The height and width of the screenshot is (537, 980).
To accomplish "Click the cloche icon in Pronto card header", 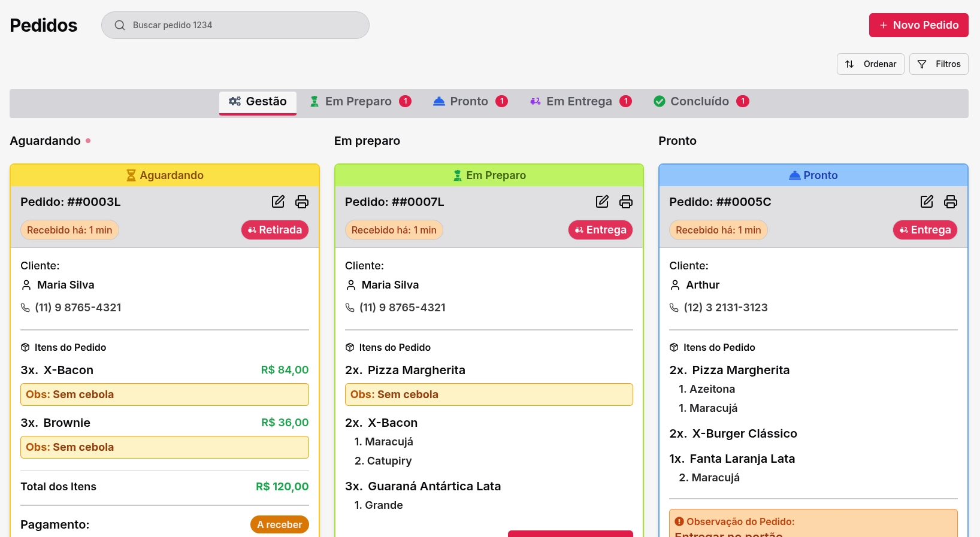I will click(795, 175).
